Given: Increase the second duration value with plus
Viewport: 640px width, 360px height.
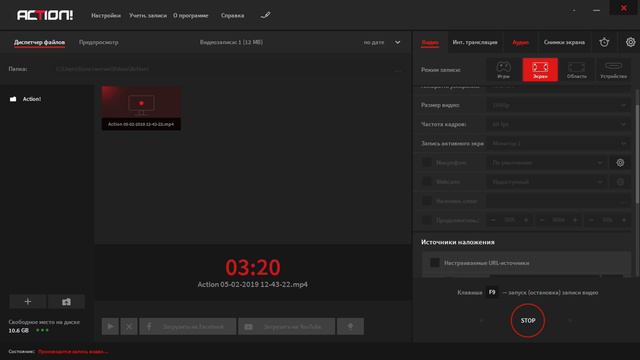Looking at the screenshot, I should point(575,220).
